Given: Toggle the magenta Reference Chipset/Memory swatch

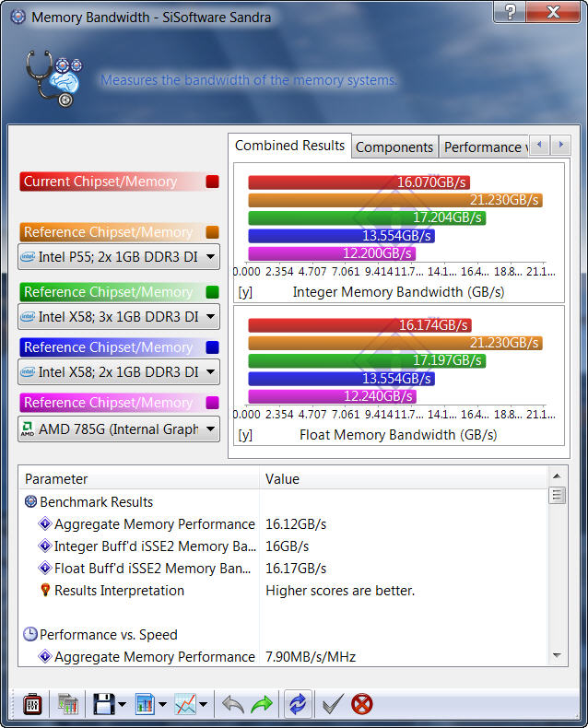Looking at the screenshot, I should coord(212,403).
